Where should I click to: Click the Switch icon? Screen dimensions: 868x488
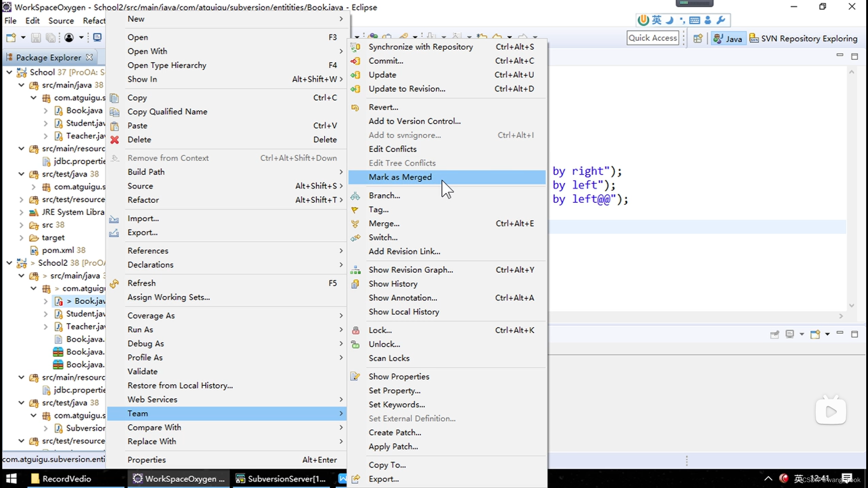click(x=355, y=237)
